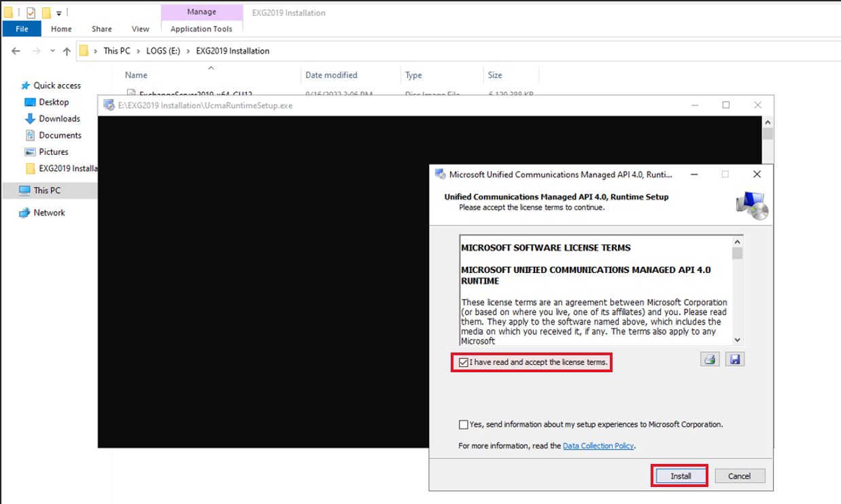This screenshot has height=504, width=841.
Task: Open the Application Tools contextual tab
Action: [202, 29]
